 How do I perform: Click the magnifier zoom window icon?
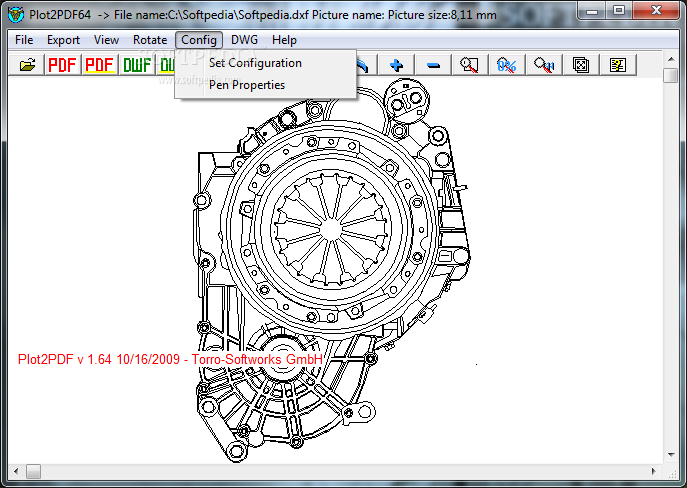point(470,65)
